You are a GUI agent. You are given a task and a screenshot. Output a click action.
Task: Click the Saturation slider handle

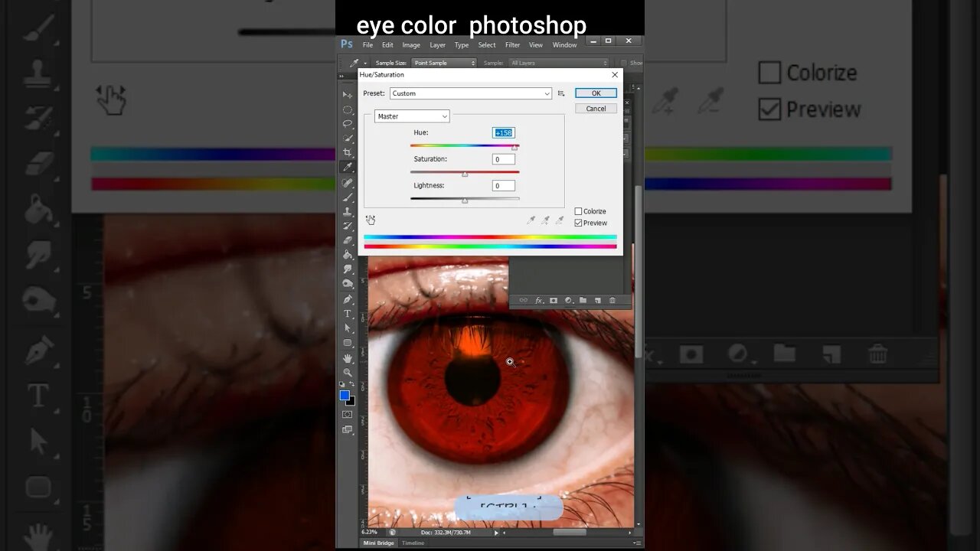coord(465,174)
